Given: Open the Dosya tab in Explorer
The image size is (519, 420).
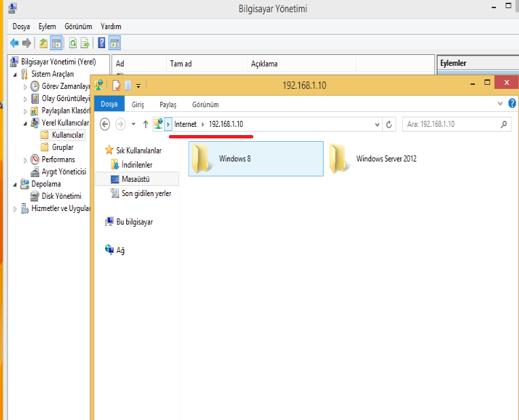Looking at the screenshot, I should (109, 104).
